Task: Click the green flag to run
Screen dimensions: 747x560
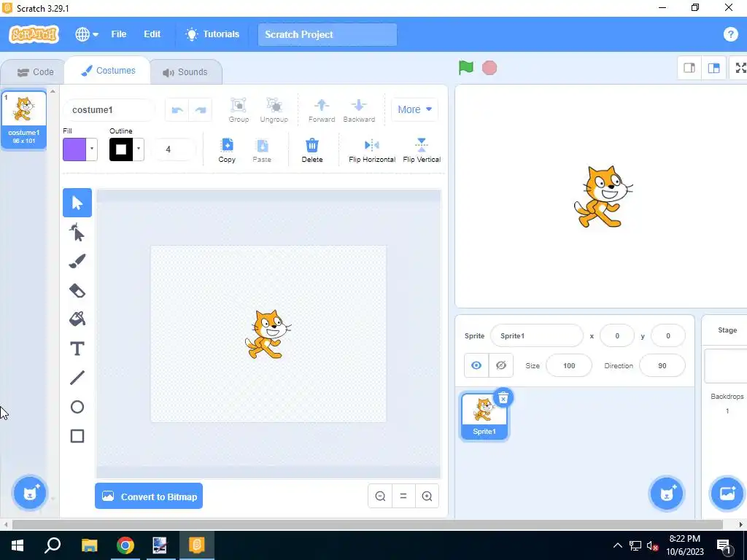Action: tap(466, 68)
